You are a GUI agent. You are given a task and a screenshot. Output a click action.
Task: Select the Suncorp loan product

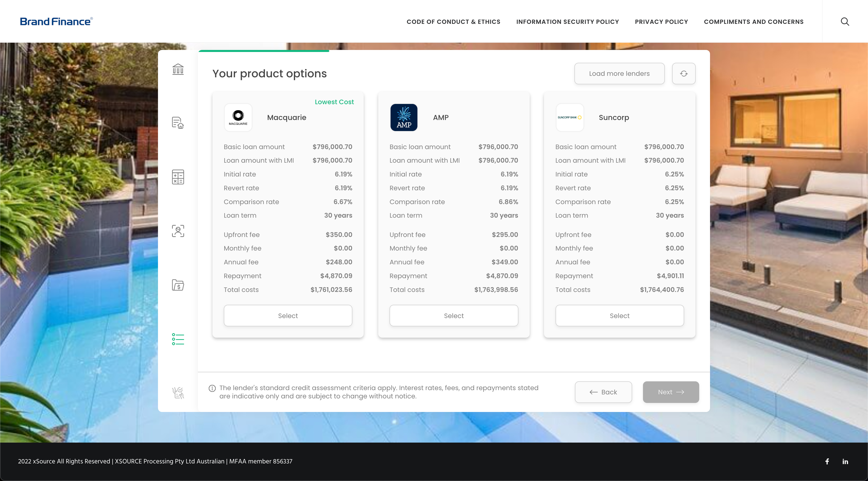(x=620, y=316)
